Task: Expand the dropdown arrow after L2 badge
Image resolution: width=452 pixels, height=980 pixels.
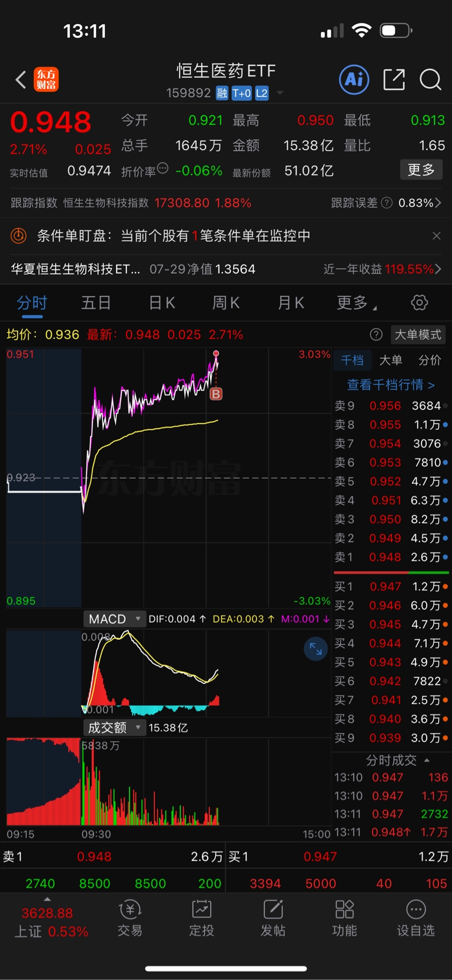Action: click(x=280, y=93)
